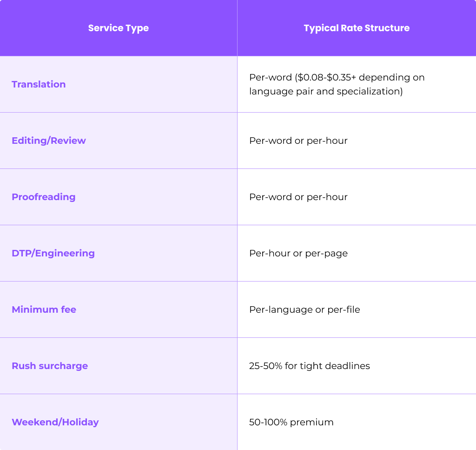Click the 25-50% for tight deadlines text

[309, 366]
